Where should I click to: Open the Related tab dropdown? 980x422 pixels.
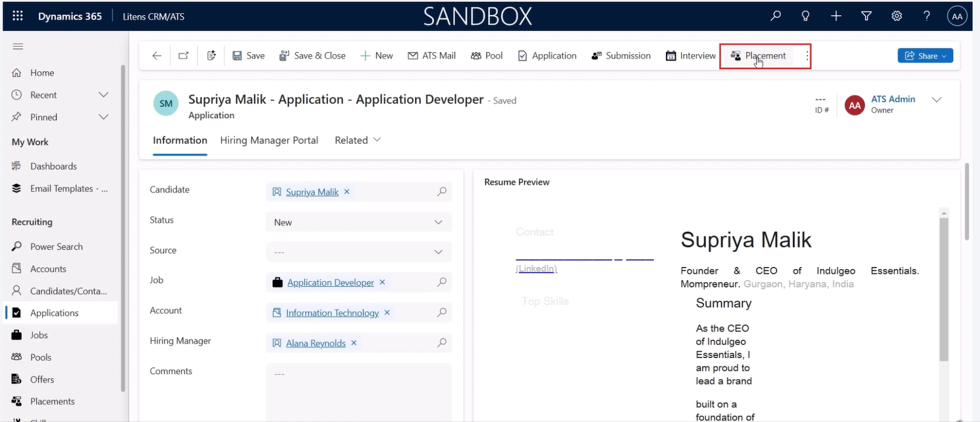point(358,140)
